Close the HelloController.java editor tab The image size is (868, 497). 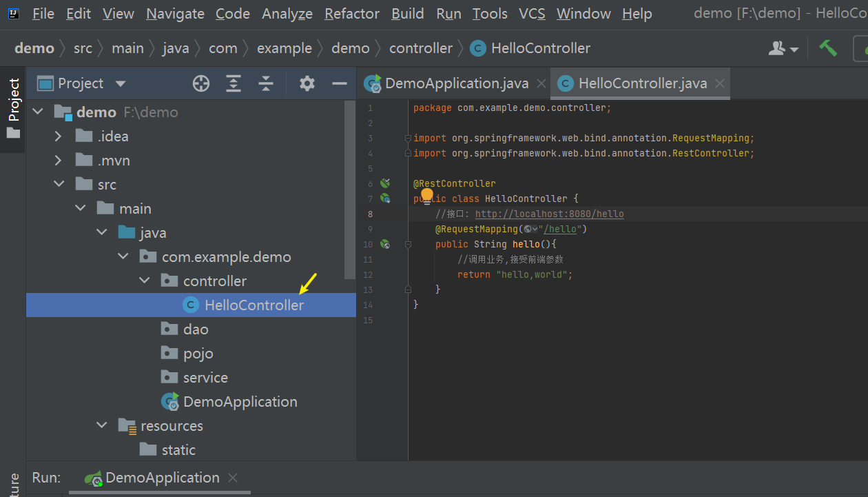coord(720,83)
